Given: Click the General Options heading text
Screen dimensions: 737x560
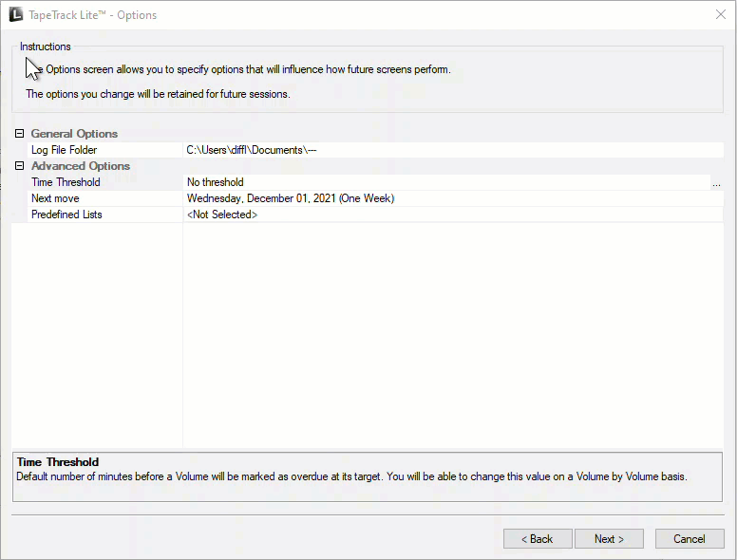Looking at the screenshot, I should click(74, 134).
